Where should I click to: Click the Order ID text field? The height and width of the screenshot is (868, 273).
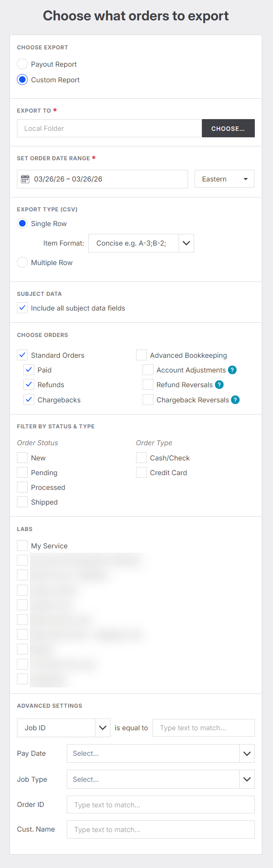160,805
